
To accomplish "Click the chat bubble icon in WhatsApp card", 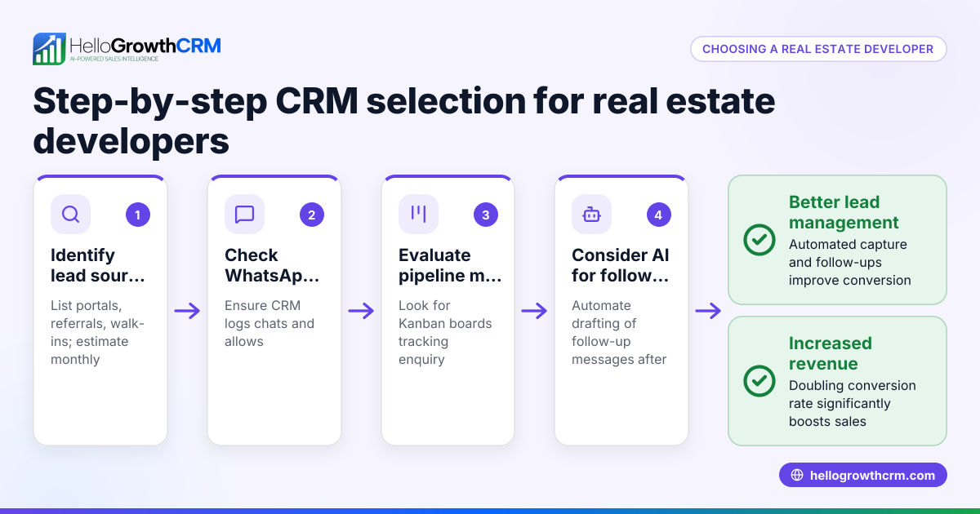I will tap(244, 215).
